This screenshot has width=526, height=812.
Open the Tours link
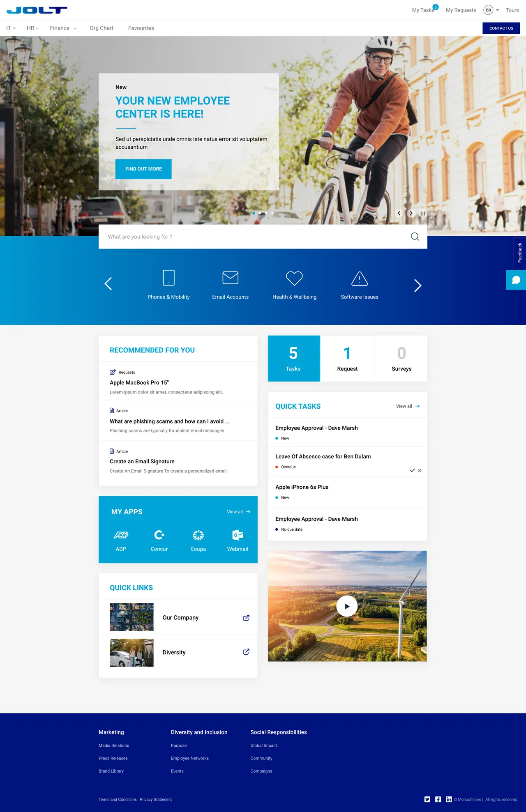(512, 10)
